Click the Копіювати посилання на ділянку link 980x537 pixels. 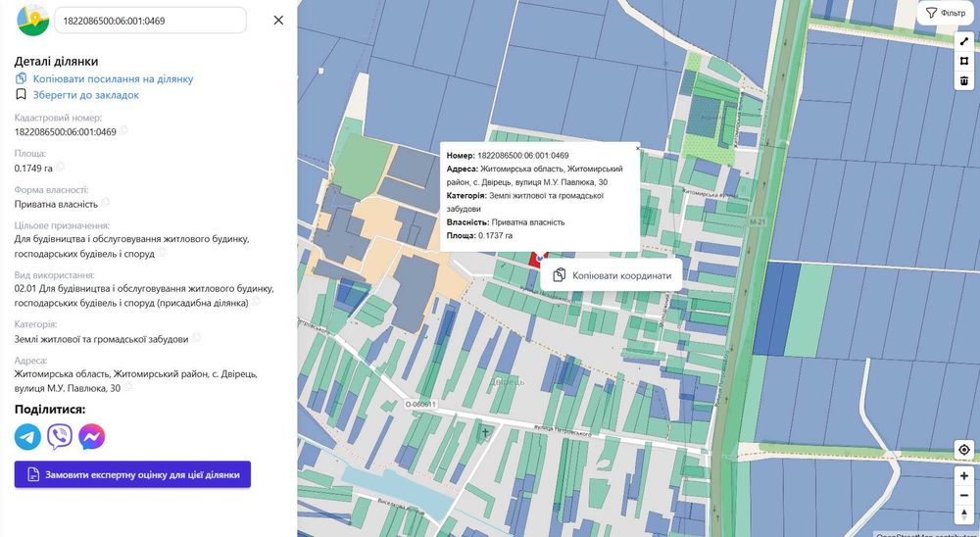click(x=113, y=78)
